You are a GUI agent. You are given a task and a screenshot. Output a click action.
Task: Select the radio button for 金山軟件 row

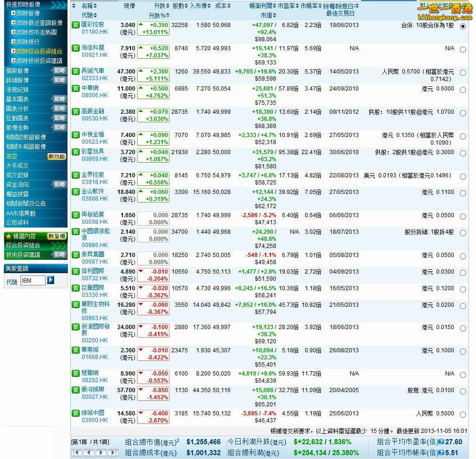click(x=463, y=193)
